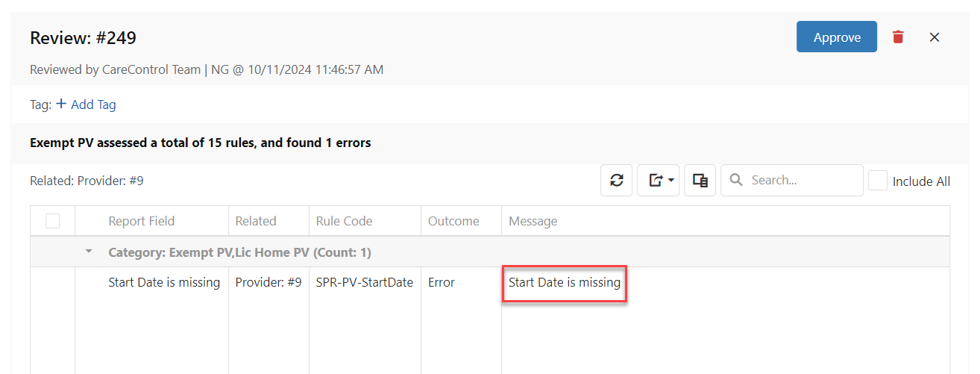
Task: Collapse the Exempt PV category group
Action: (89, 252)
